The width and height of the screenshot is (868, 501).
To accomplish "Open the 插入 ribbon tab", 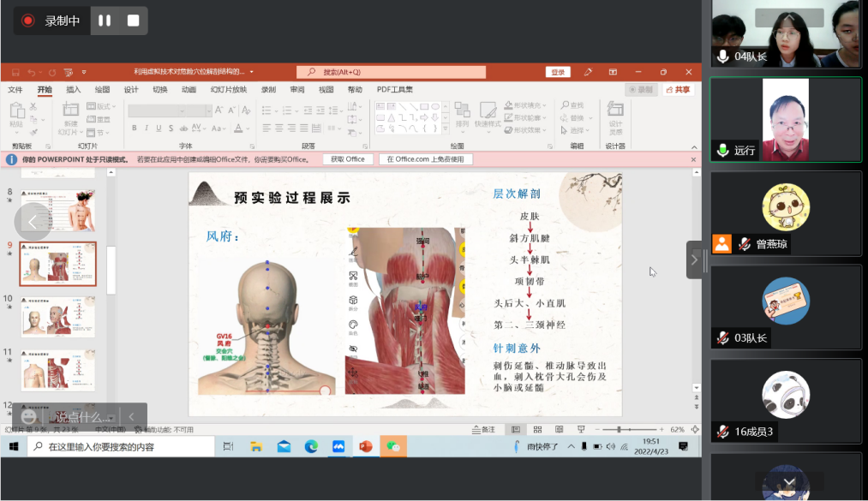I will (x=74, y=90).
